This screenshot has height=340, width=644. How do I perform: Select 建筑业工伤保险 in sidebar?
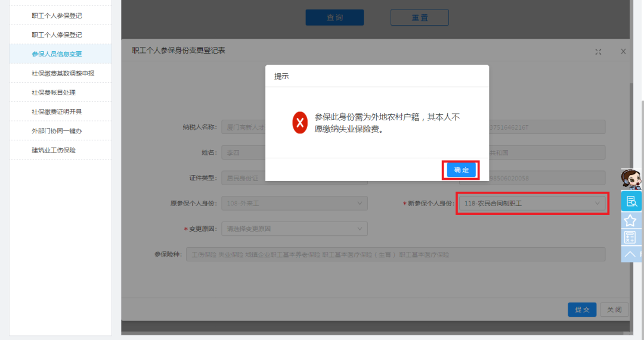pyautogui.click(x=54, y=150)
